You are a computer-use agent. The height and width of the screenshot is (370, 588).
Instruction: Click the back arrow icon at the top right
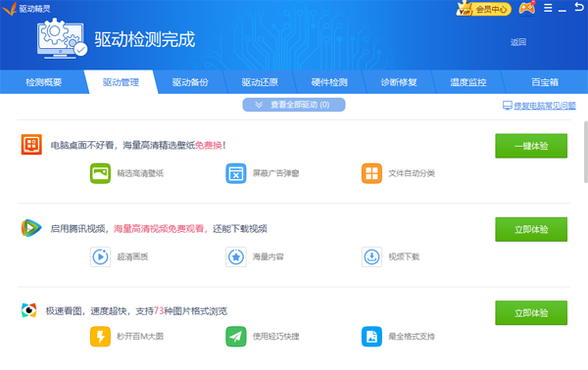point(579,7)
